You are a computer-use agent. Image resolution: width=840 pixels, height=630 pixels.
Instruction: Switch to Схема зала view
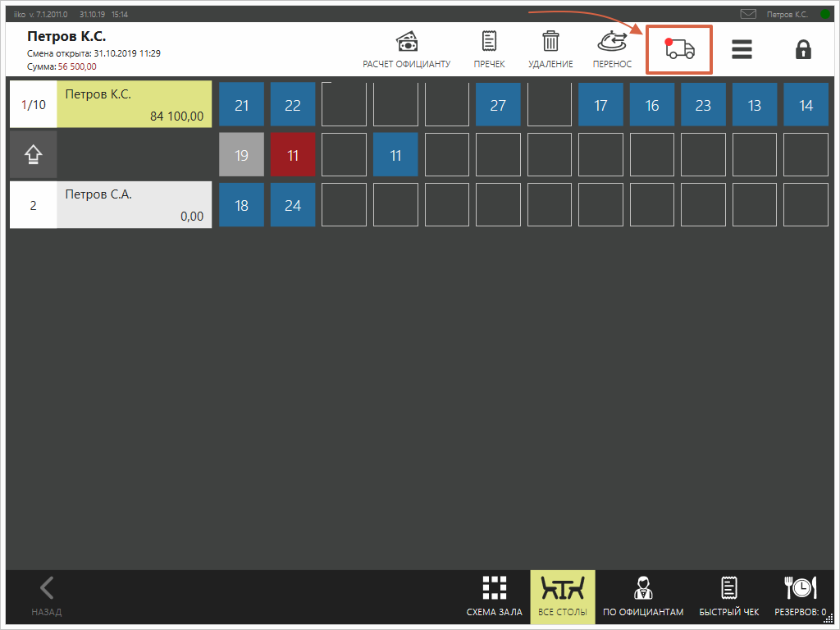[494, 596]
